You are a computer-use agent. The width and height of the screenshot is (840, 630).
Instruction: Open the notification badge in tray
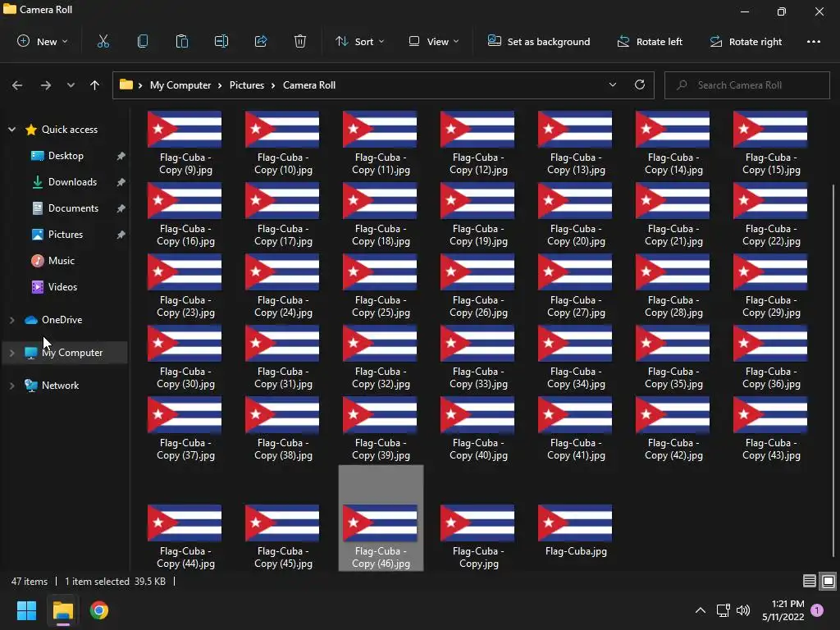point(817,610)
